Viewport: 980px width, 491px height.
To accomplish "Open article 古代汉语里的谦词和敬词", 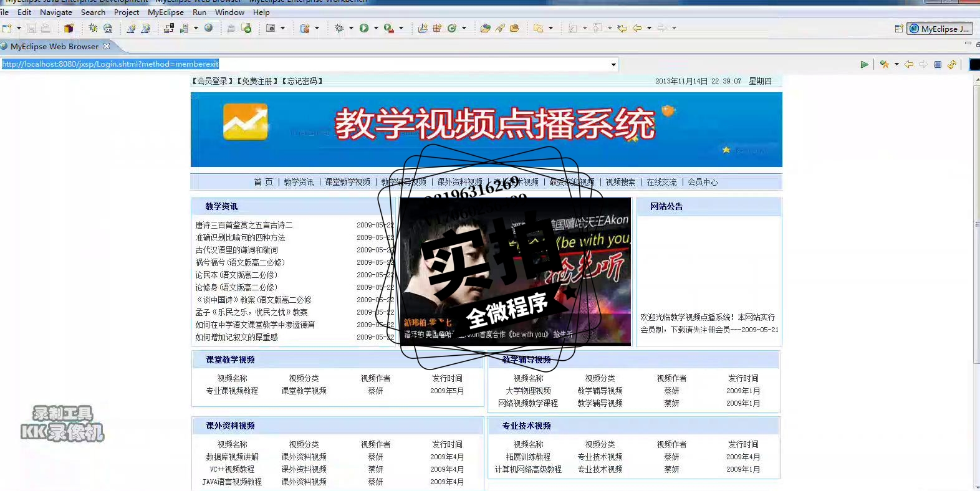I will point(236,250).
